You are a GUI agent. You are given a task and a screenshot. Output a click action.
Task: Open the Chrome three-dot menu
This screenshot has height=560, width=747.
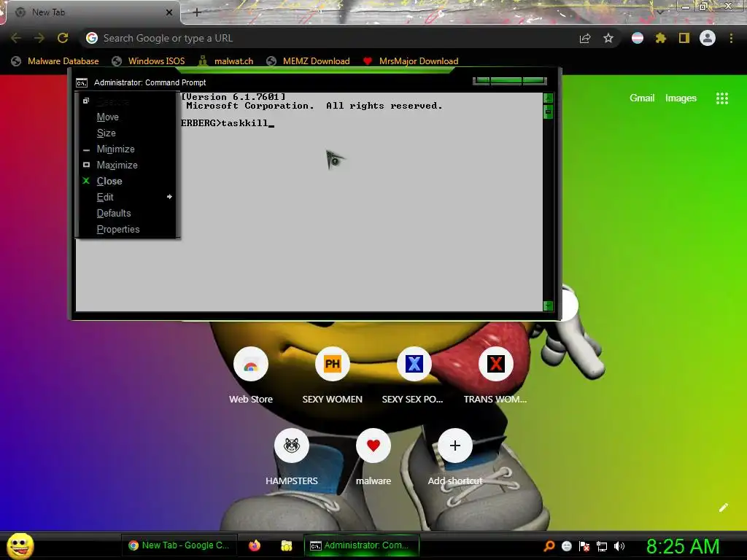point(731,38)
